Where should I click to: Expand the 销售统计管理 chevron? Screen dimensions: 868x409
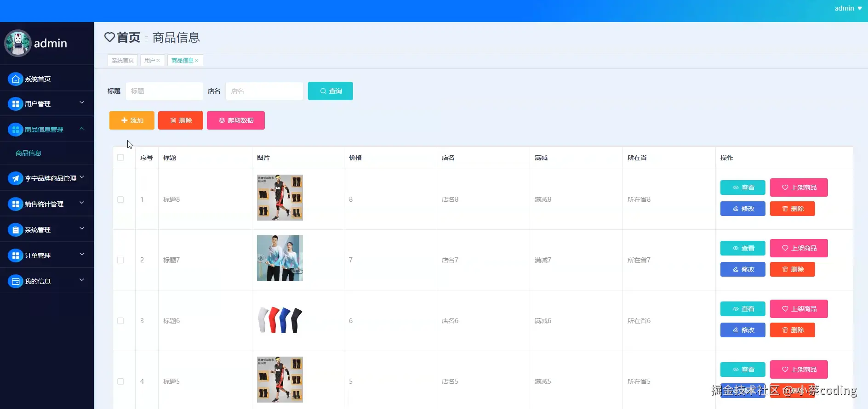pos(82,203)
